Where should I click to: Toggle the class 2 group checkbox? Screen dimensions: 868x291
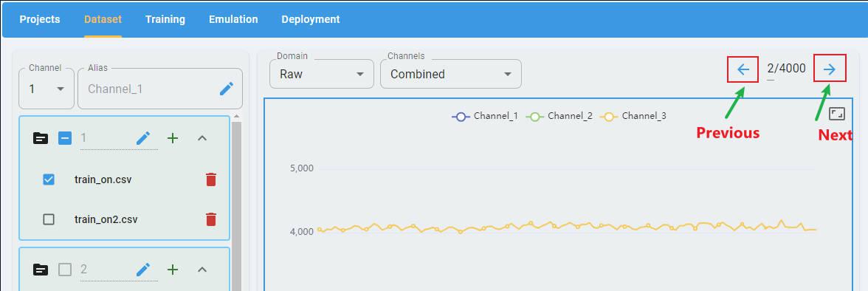tap(65, 270)
